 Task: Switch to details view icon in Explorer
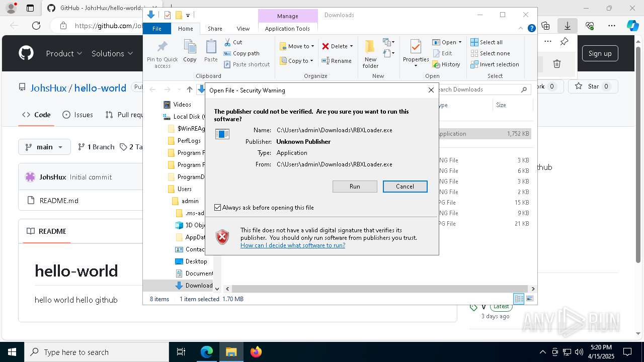pos(519,299)
